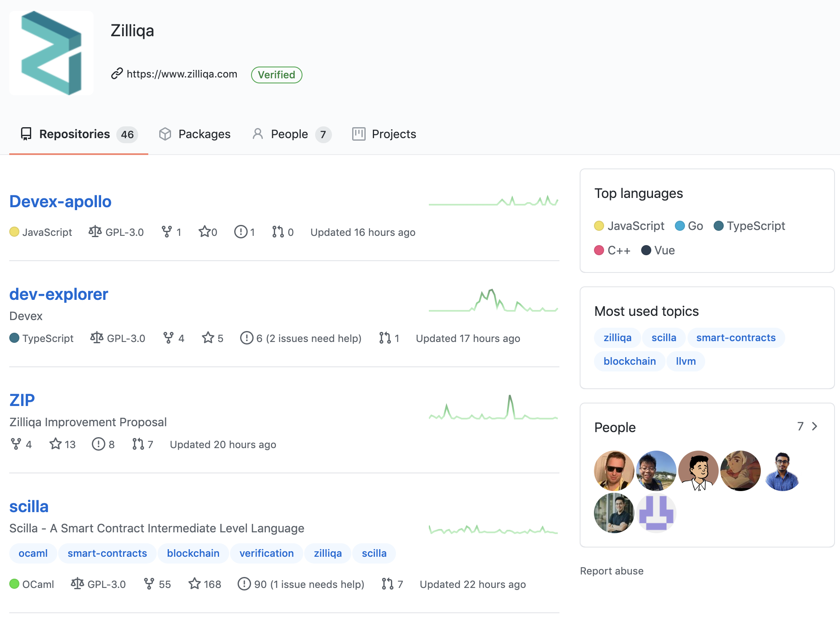Click the star icon on ZIP repository
The width and height of the screenshot is (840, 625).
[x=56, y=444]
